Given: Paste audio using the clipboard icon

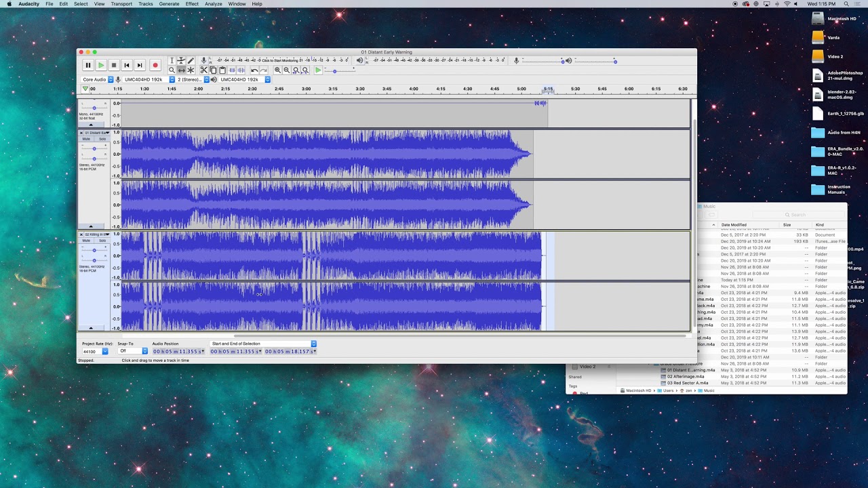Looking at the screenshot, I should pos(222,70).
